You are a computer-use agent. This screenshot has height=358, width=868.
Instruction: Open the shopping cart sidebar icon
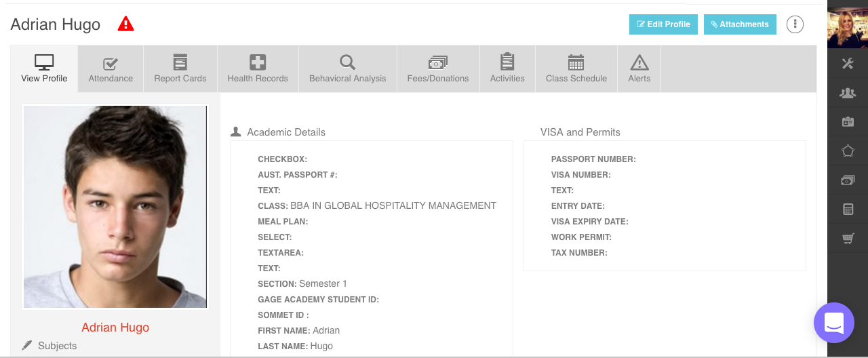[x=848, y=239]
